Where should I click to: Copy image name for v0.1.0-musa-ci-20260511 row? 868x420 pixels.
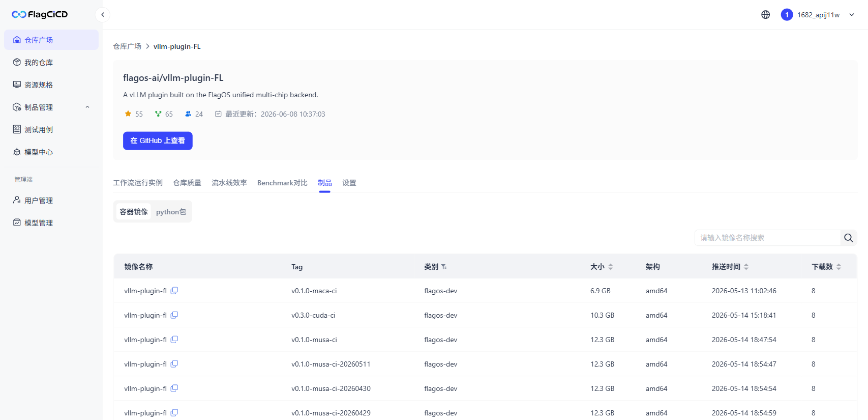[x=174, y=364]
